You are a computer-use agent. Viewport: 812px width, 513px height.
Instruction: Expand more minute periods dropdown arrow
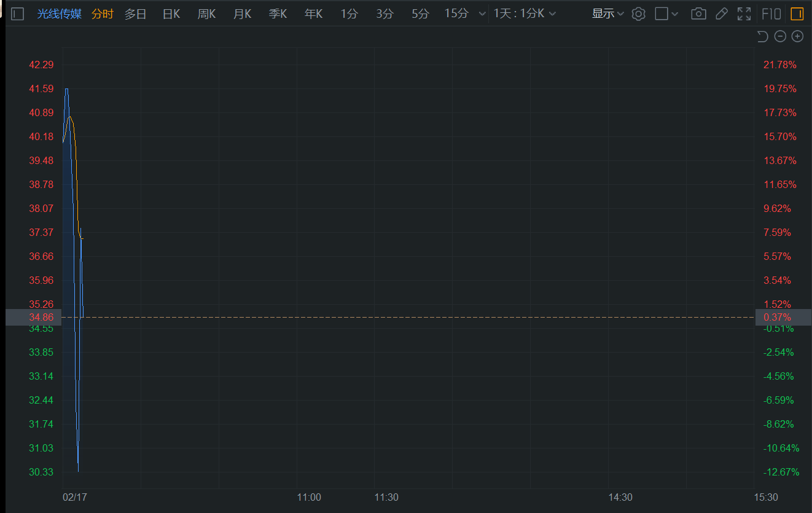click(482, 14)
